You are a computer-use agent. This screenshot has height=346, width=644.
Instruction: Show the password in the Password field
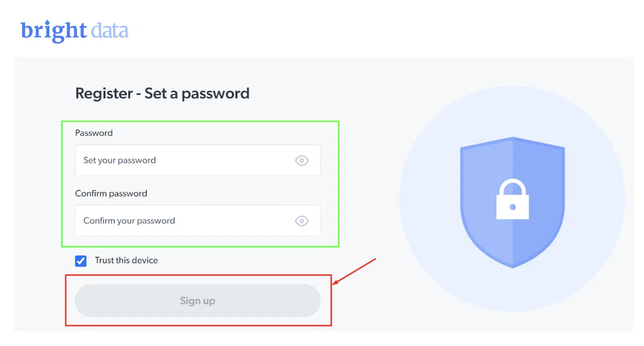[x=302, y=161]
